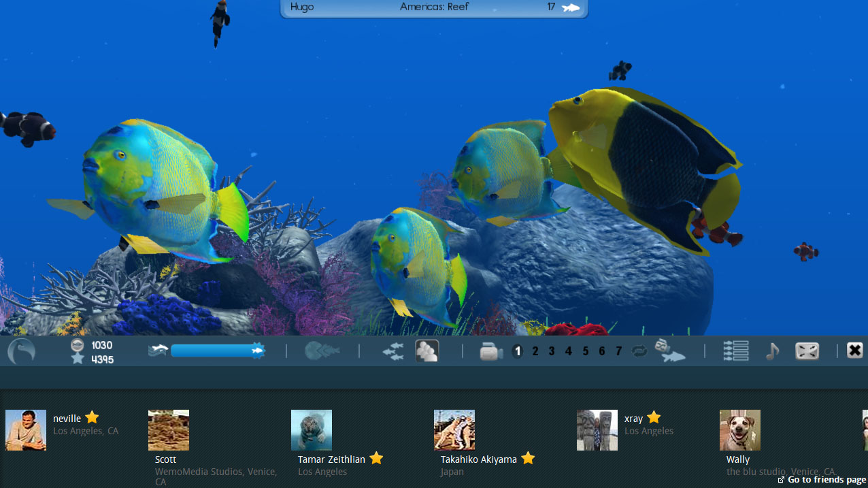
Task: Click the blu logo icon in toolbar
Action: pos(21,352)
